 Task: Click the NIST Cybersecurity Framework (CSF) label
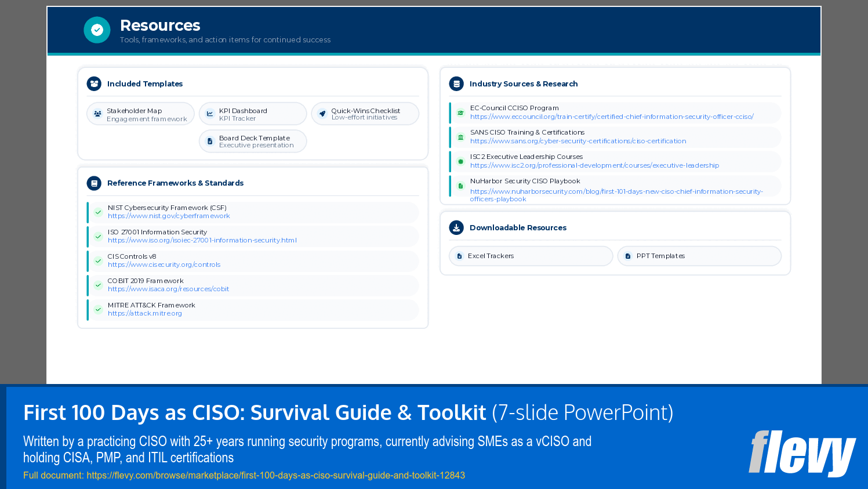167,208
